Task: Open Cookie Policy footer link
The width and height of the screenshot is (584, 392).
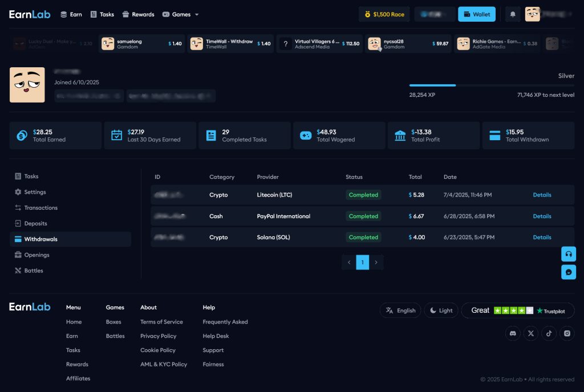Action: pyautogui.click(x=158, y=350)
